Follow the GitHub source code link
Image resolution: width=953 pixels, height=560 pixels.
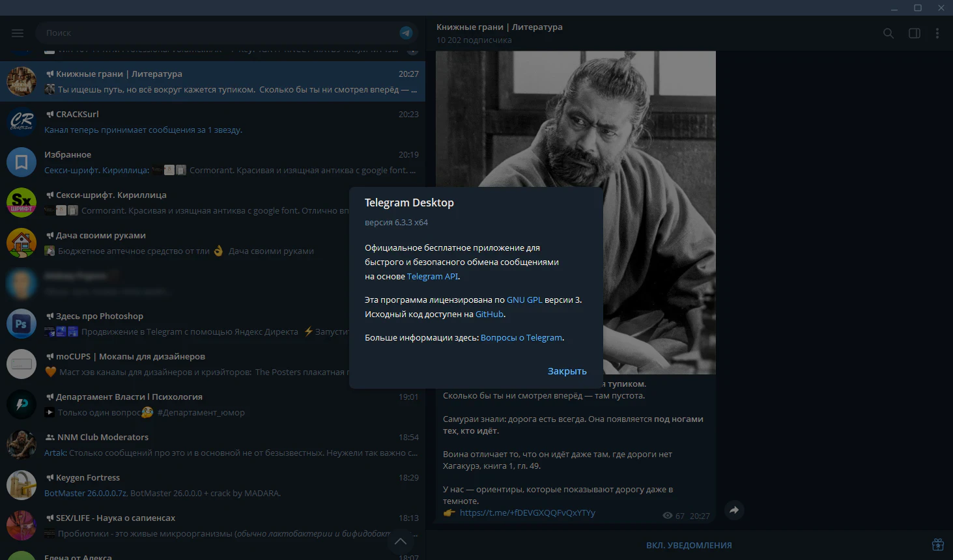[x=489, y=315]
